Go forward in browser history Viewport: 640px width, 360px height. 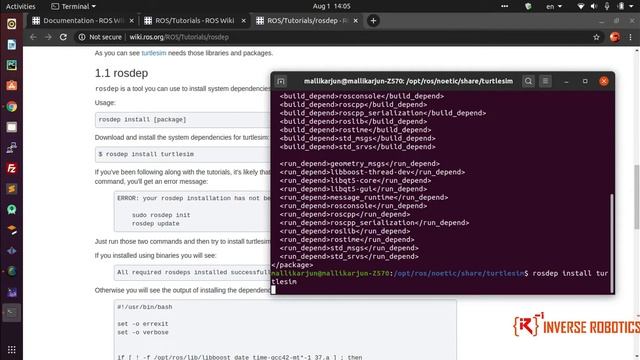(x=48, y=37)
